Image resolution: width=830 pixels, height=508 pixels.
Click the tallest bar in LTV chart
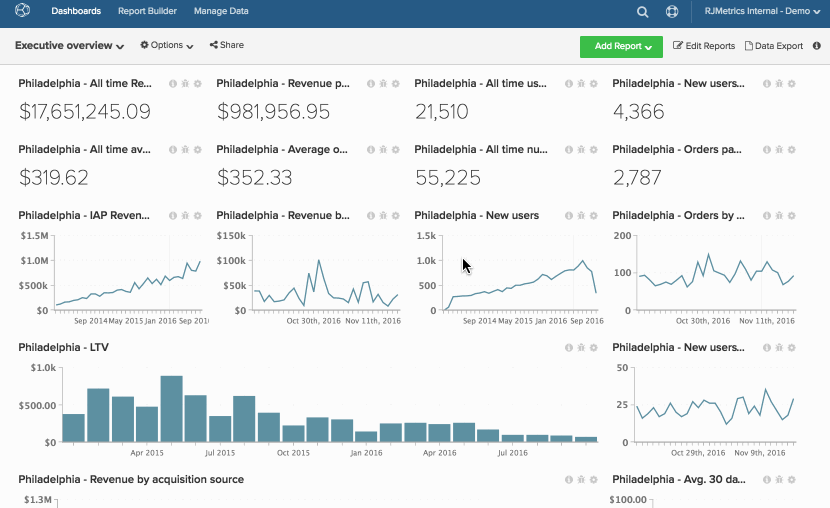tap(172, 409)
